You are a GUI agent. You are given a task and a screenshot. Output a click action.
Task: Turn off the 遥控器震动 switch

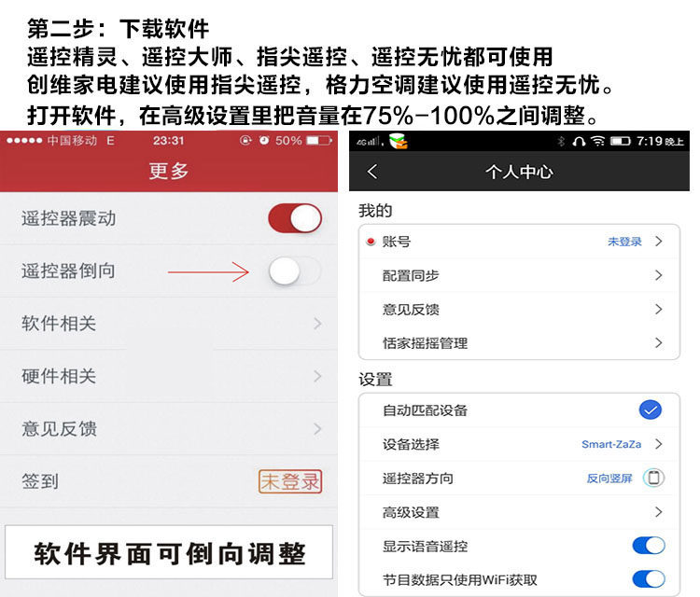point(295,218)
